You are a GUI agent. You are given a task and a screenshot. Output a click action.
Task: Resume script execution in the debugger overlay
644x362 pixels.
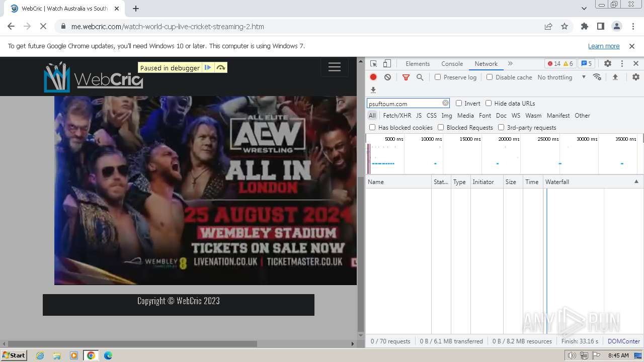(208, 67)
